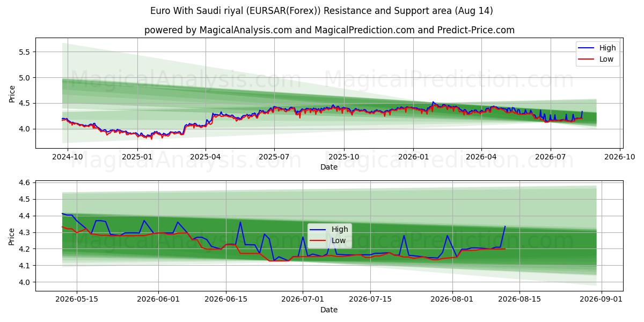Click the '2025-04' tick on the top axis
The image size is (644, 322).
click(206, 156)
